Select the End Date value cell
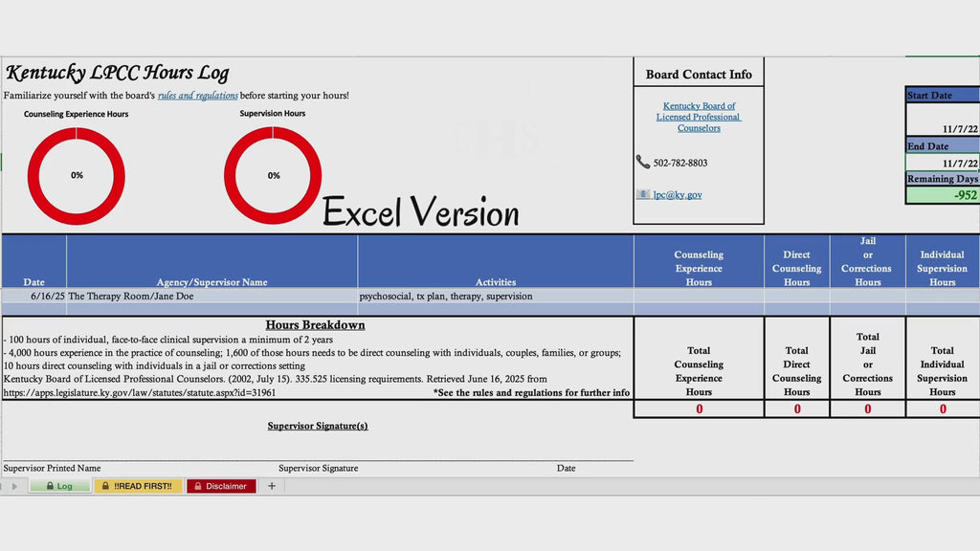The image size is (980, 551). (943, 163)
